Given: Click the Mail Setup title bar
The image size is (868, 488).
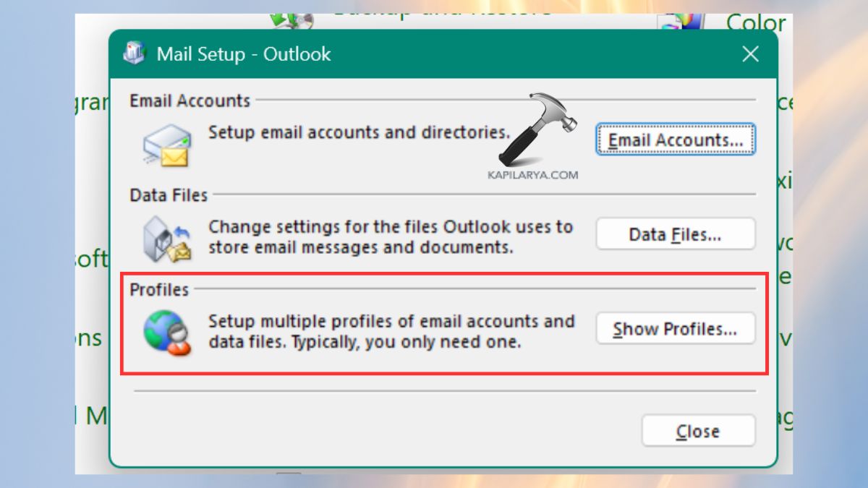Looking at the screenshot, I should 434,53.
